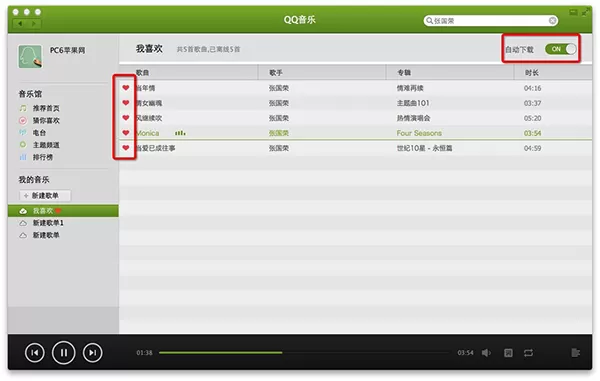The height and width of the screenshot is (381, 600).
Task: Open 推荐首页 in the sidebar
Action: pyautogui.click(x=46, y=108)
